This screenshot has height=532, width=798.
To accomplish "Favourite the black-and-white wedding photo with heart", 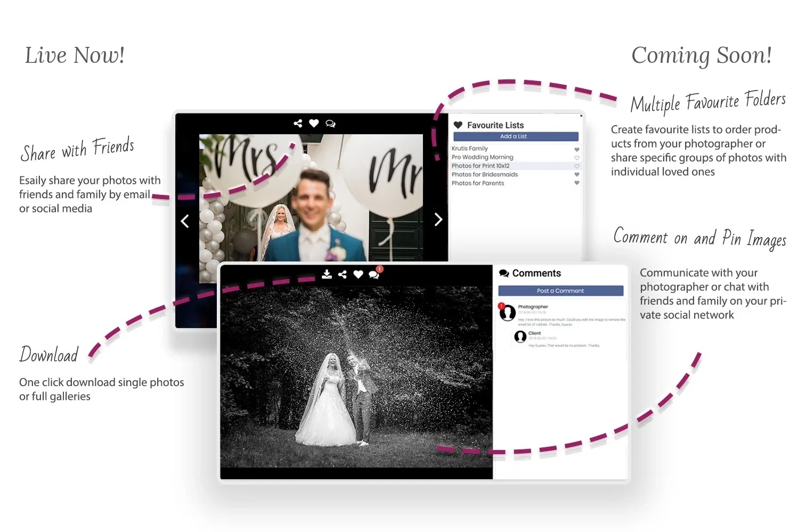I will point(358,274).
